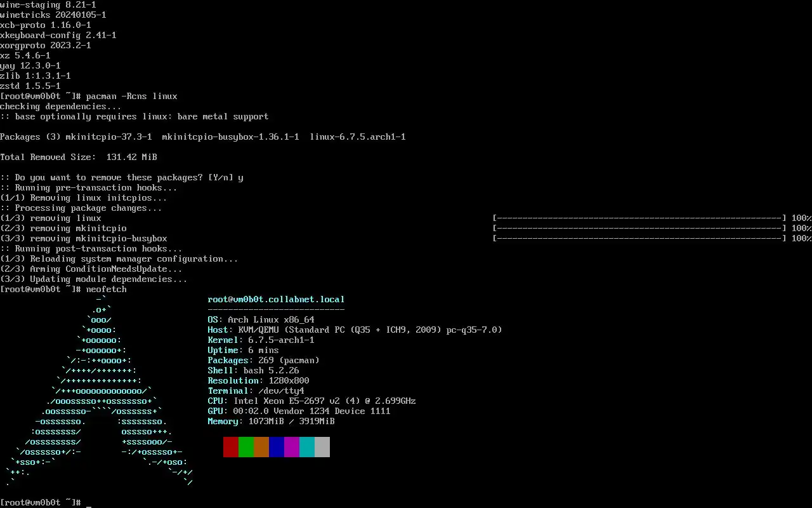Click the magenta color block in neofetch palette

click(x=292, y=447)
